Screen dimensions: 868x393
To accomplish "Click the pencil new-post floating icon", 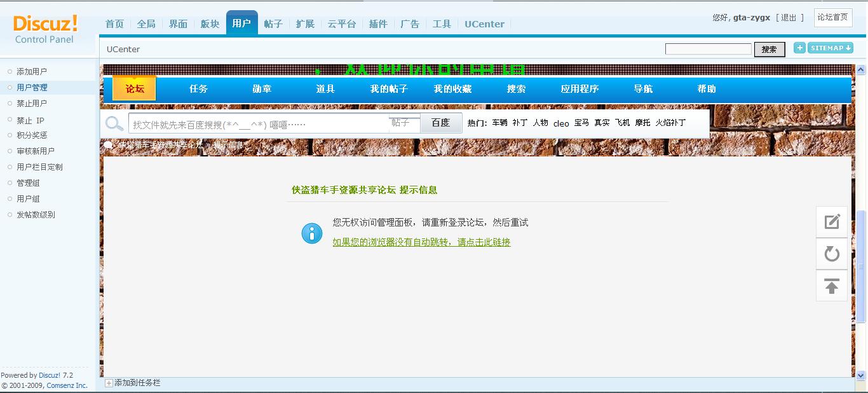I will (832, 222).
